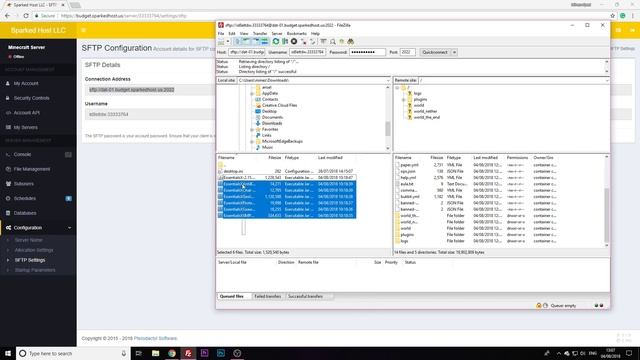Click the disconnect from server toolbar icon
The width and height of the screenshot is (640, 360).
pos(304,42)
